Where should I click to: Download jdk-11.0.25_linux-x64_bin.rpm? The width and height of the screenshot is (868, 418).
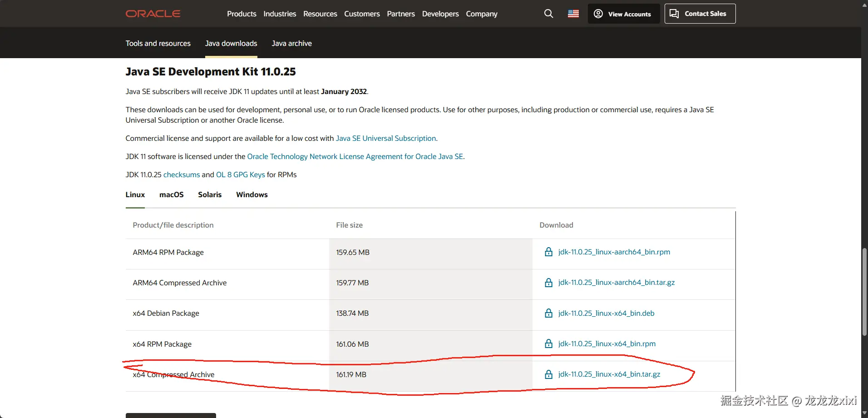point(607,343)
